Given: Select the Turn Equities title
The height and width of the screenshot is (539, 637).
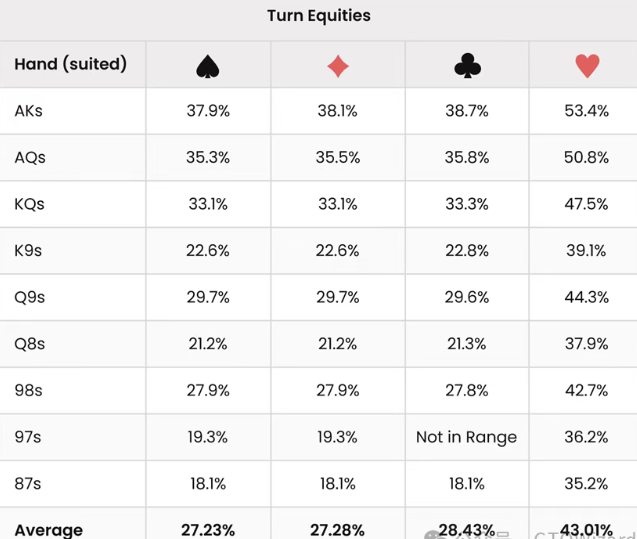Looking at the screenshot, I should (x=319, y=16).
